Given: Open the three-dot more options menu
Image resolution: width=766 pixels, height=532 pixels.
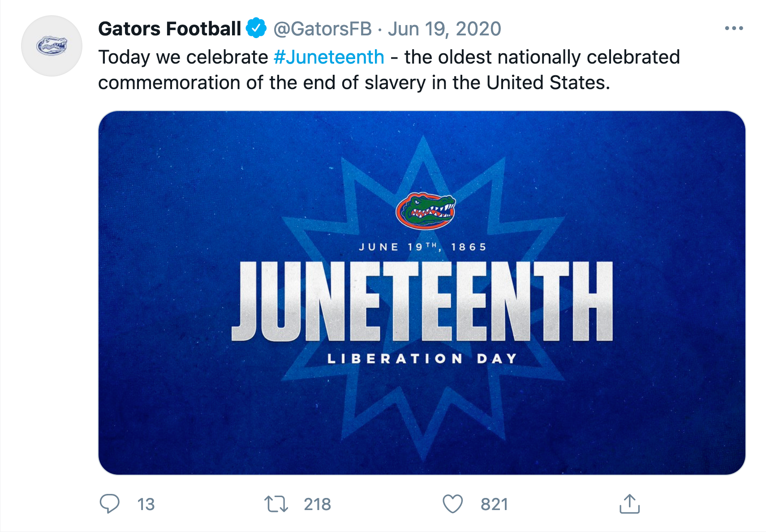Looking at the screenshot, I should pyautogui.click(x=734, y=28).
